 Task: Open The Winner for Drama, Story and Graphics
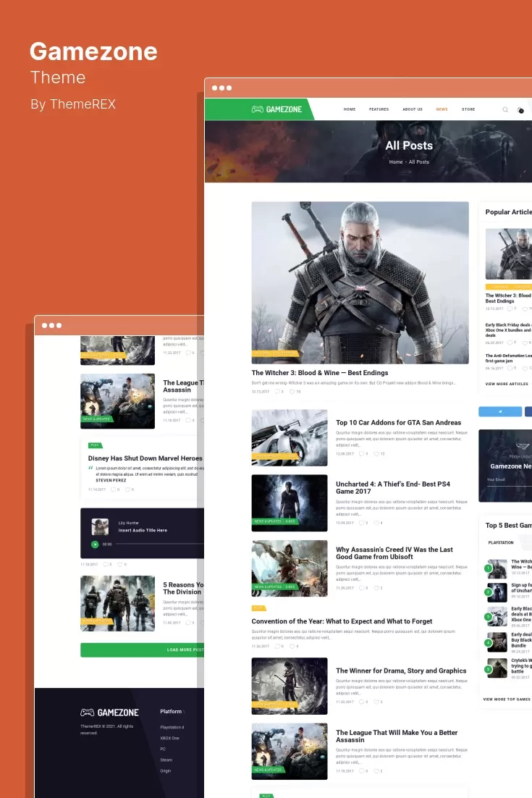[401, 671]
